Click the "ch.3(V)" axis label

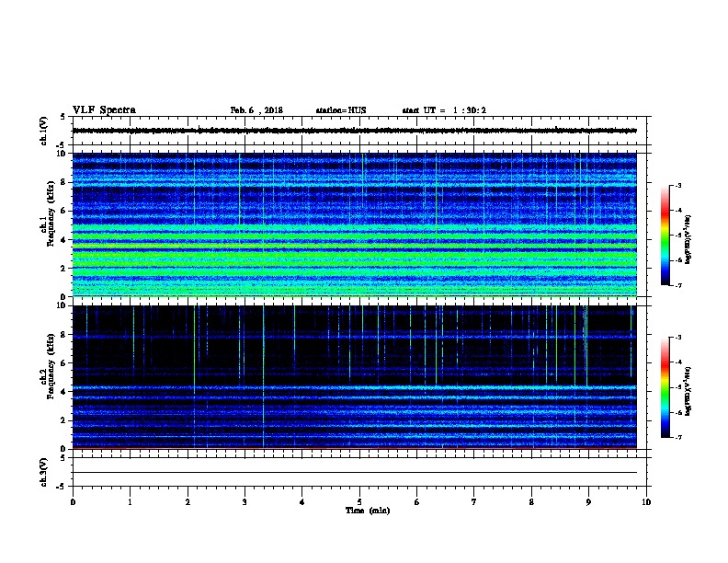point(44,472)
